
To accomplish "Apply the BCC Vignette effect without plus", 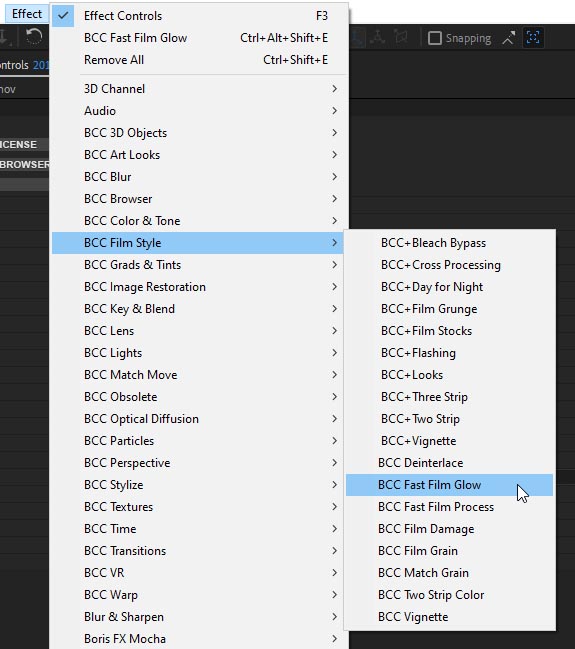I will (x=450, y=616).
